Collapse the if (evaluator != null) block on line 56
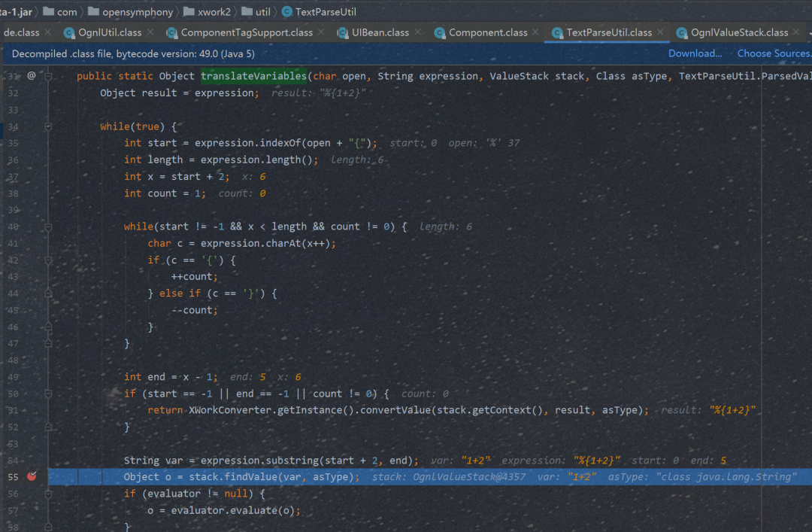812x532 pixels. click(48, 494)
